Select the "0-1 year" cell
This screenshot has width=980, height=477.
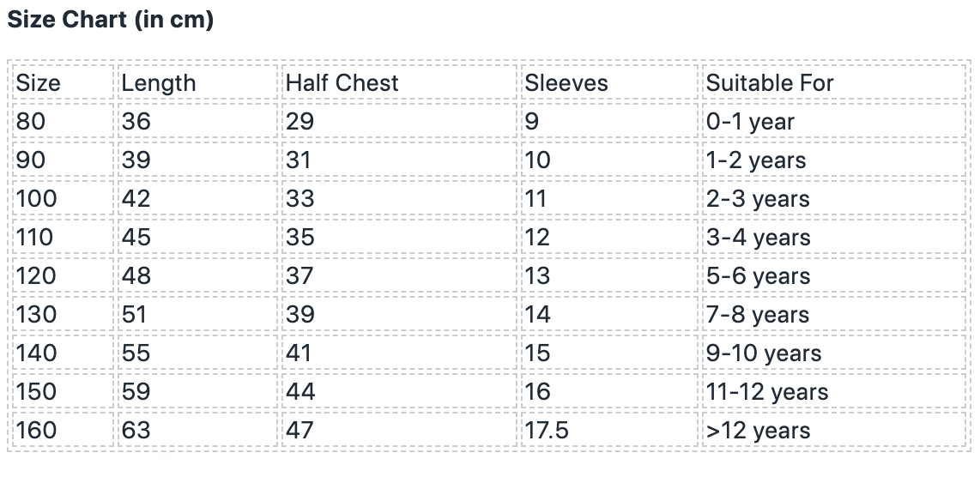point(750,122)
